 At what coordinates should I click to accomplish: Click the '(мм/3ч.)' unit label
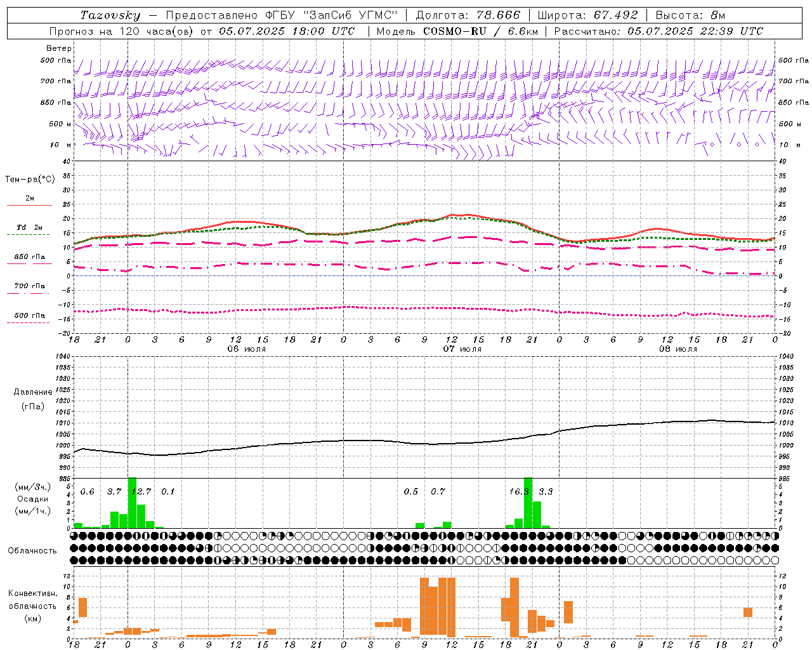tap(33, 487)
